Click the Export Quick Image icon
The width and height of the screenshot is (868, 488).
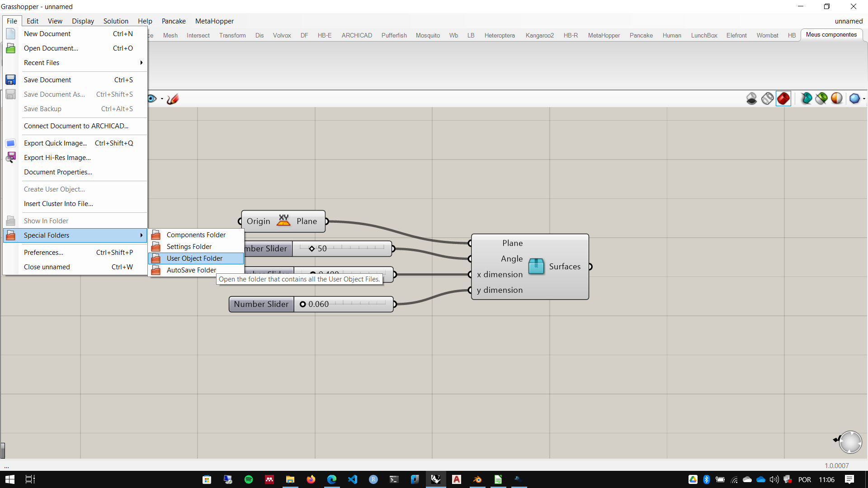coord(11,143)
